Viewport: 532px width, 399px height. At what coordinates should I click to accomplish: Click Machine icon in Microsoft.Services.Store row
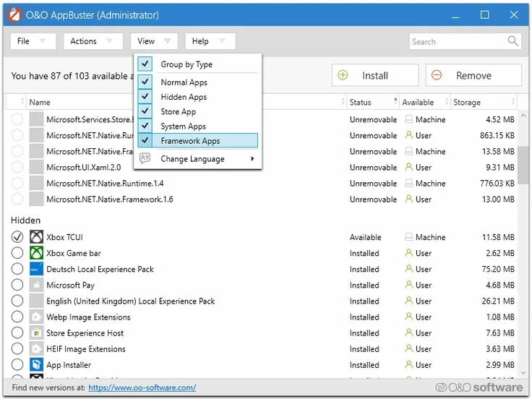click(x=409, y=119)
